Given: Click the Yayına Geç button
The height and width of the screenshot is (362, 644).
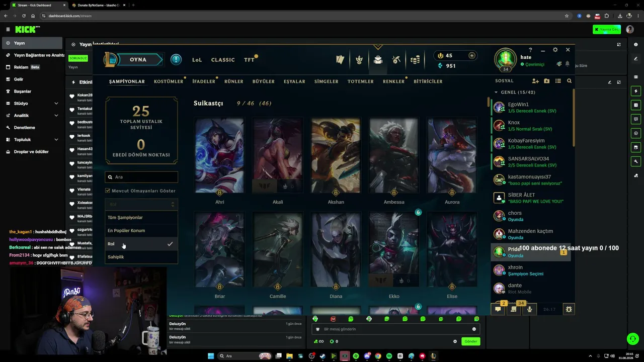Looking at the screenshot, I should 607,30.
